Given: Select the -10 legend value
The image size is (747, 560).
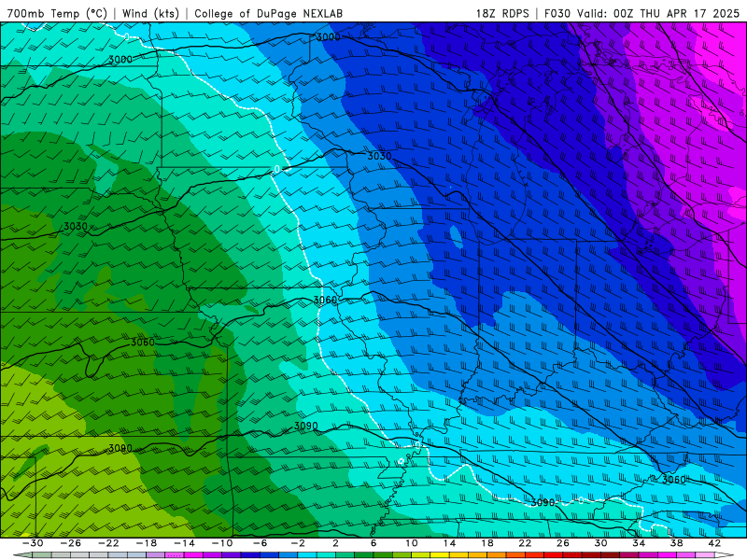Looking at the screenshot, I should click(222, 543).
